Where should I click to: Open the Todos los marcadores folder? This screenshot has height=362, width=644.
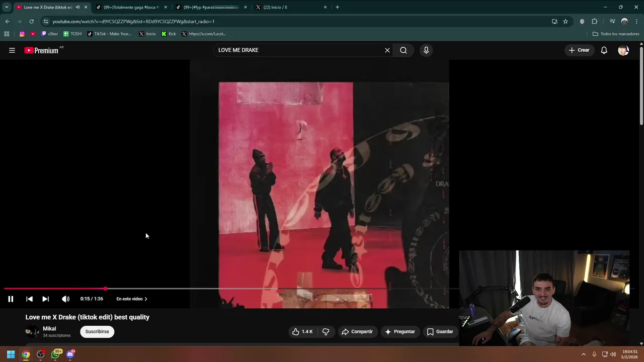coord(616,34)
